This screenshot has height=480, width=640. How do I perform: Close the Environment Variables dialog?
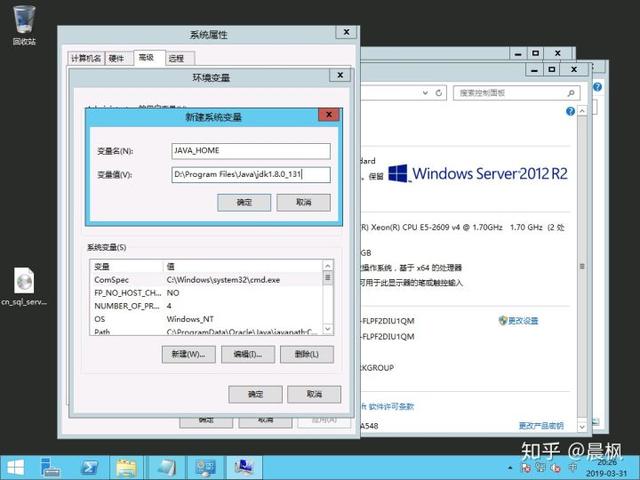pyautogui.click(x=340, y=76)
